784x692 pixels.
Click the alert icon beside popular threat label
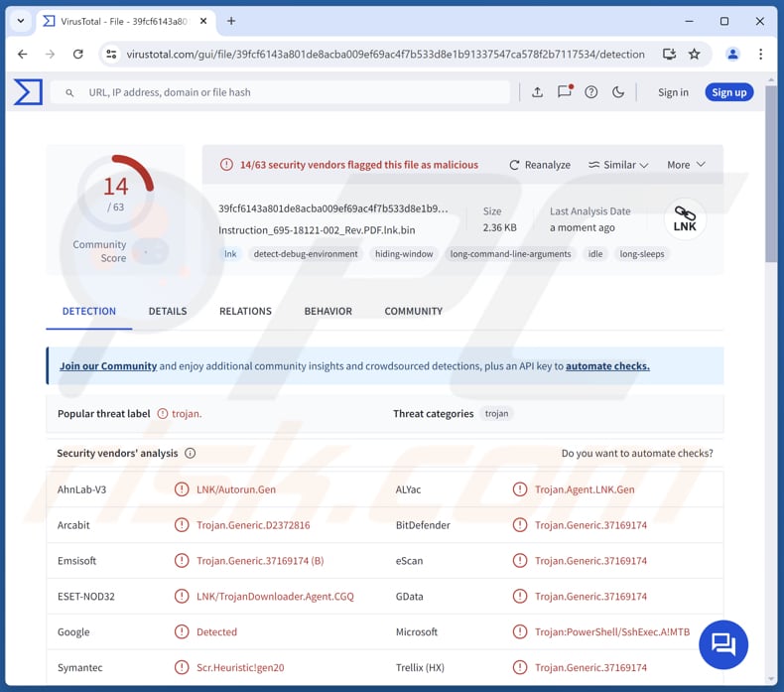coord(163,414)
